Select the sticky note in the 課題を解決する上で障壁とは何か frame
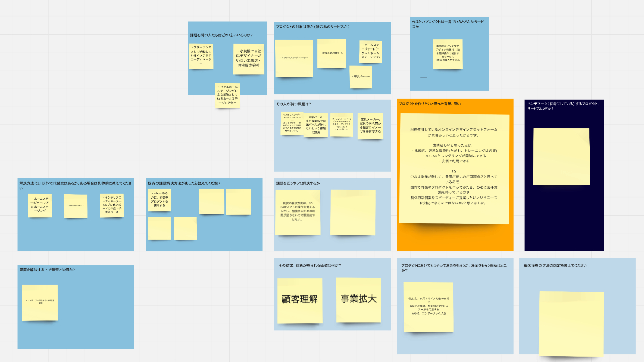The width and height of the screenshot is (644, 362). coord(40,302)
